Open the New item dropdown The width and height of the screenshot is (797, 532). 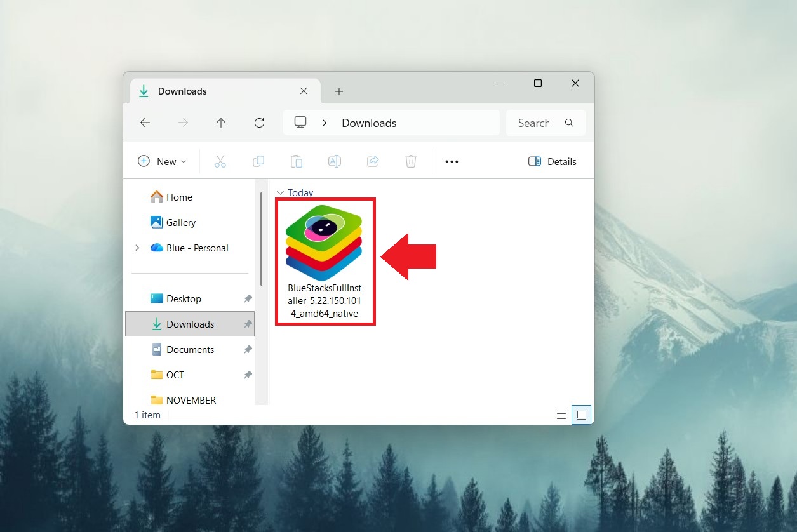[x=162, y=161]
